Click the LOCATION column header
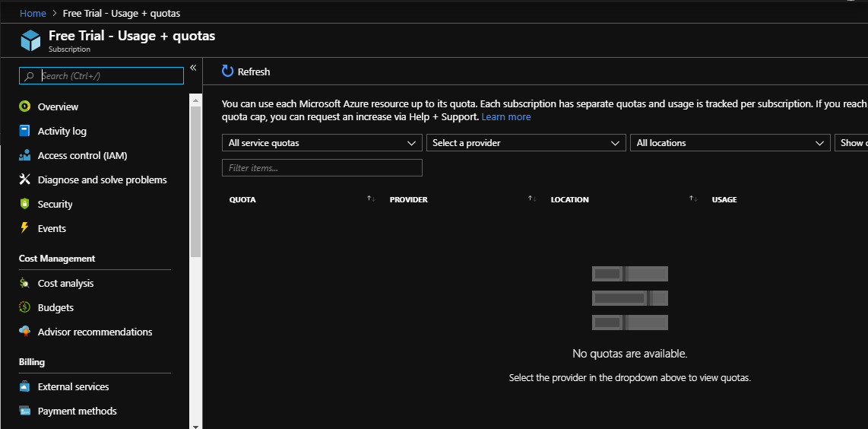The width and height of the screenshot is (868, 429). [569, 199]
